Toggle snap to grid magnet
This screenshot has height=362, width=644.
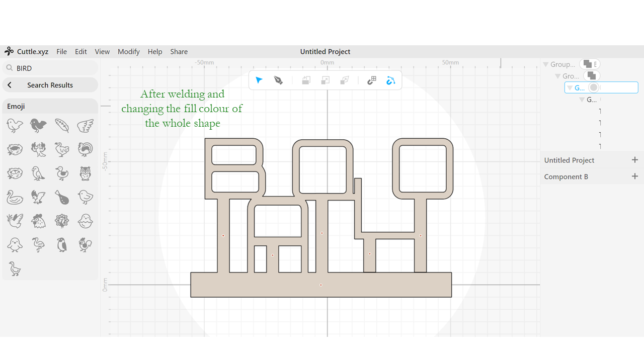pyautogui.click(x=372, y=80)
